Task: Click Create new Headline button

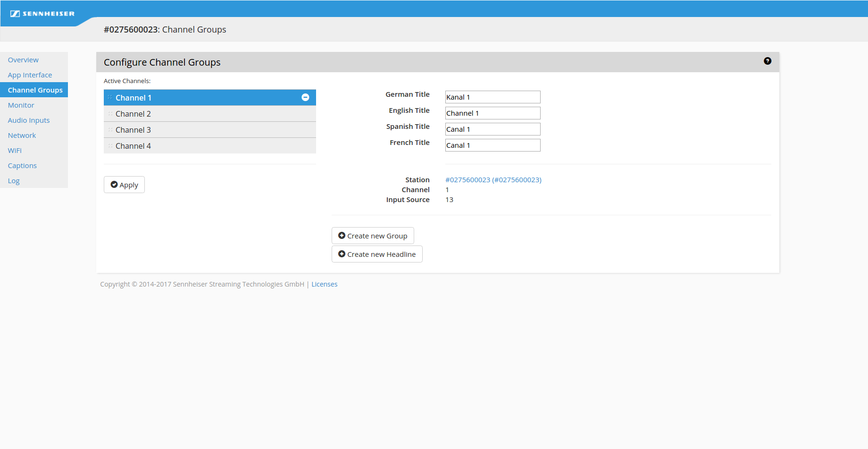Action: [x=377, y=254]
